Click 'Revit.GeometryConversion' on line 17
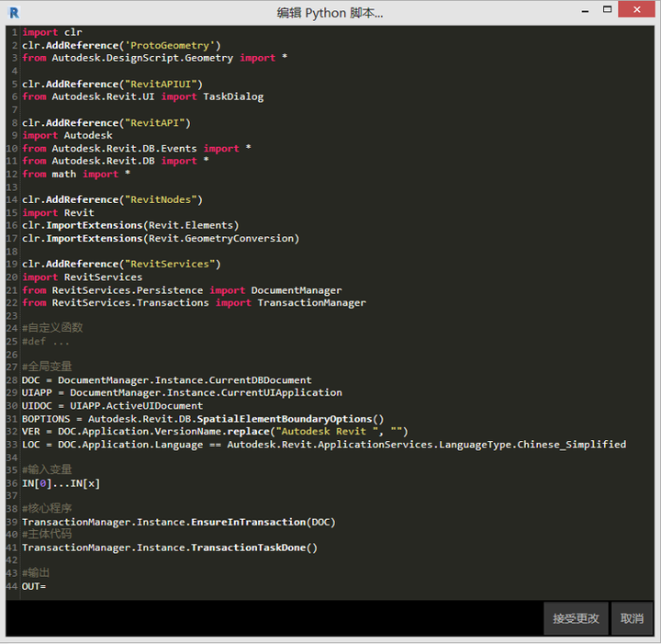661x644 pixels. pos(221,238)
